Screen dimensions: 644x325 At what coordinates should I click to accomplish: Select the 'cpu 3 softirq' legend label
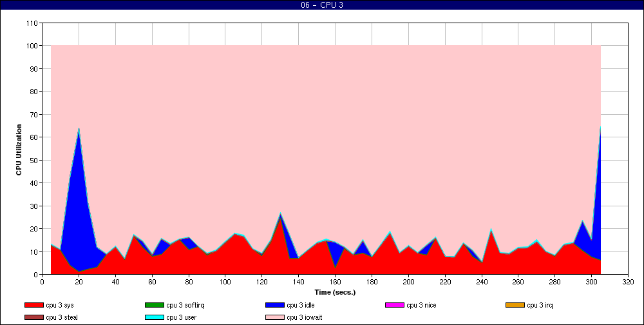(185, 305)
